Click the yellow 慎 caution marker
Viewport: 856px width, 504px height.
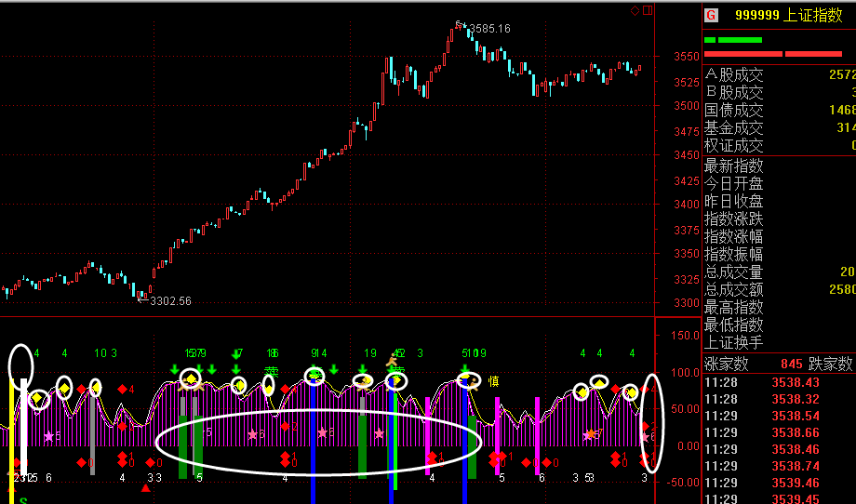tap(494, 381)
